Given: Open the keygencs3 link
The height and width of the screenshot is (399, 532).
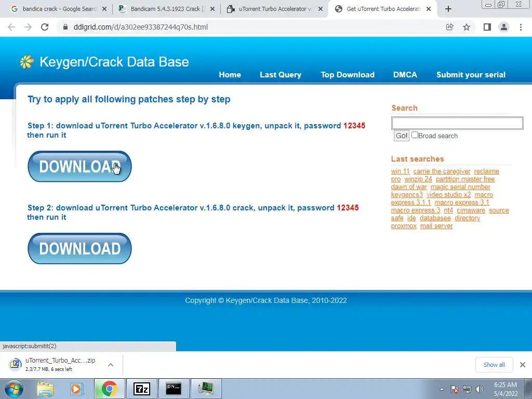Looking at the screenshot, I should (x=407, y=195).
